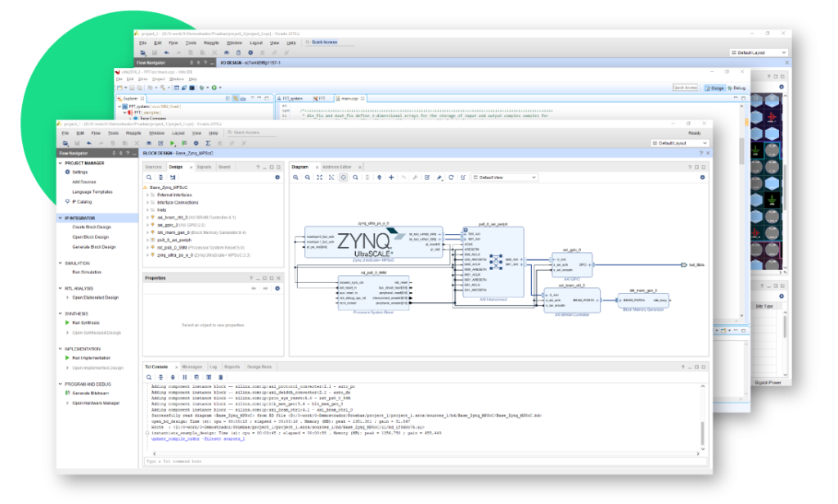Click Add Sources in Flow Navigator
Image resolution: width=838 pixels, height=504 pixels.
coord(84,182)
